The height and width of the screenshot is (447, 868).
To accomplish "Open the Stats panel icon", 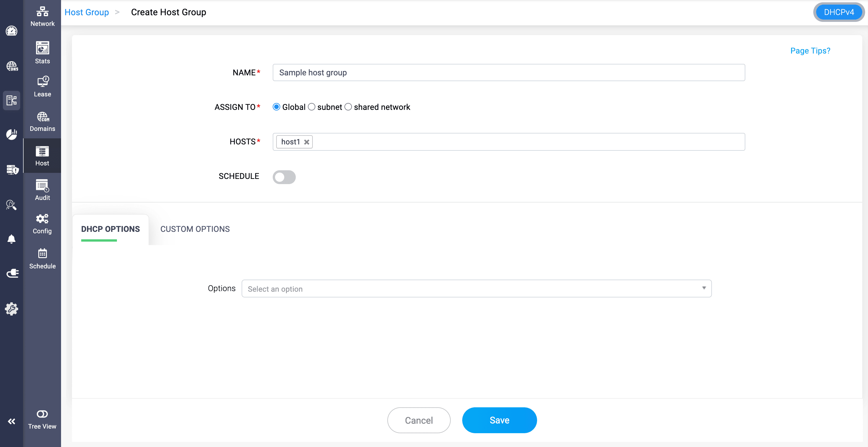I will (42, 48).
